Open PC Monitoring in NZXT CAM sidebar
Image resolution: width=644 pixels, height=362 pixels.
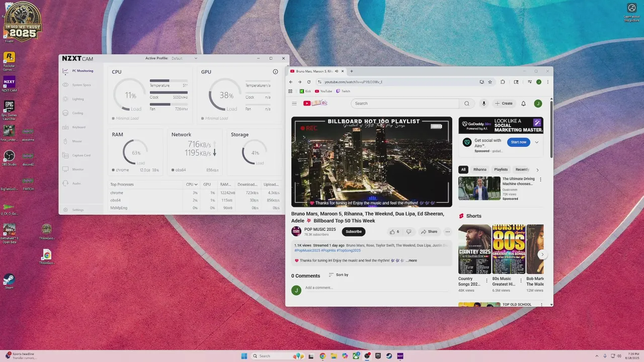point(78,71)
